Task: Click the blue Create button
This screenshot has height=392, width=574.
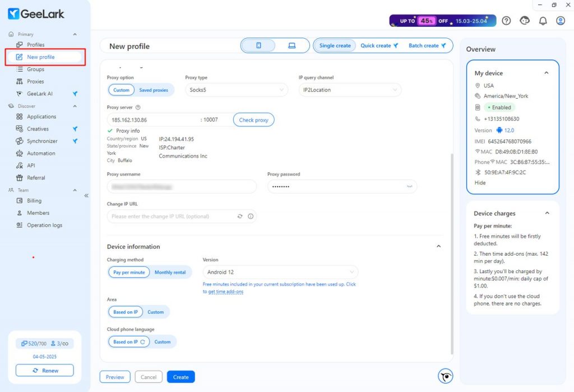Action: pyautogui.click(x=181, y=377)
